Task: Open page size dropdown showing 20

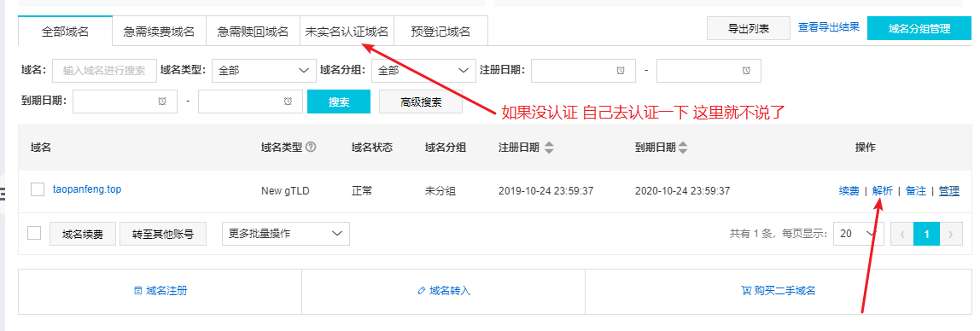Action: [x=858, y=234]
